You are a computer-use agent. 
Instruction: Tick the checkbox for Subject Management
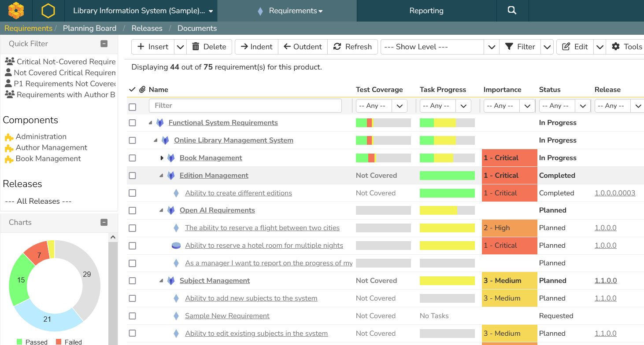132,281
